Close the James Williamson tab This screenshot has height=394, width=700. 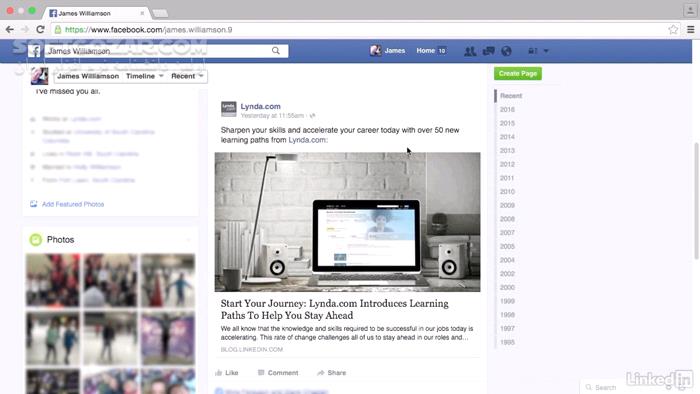tap(142, 13)
